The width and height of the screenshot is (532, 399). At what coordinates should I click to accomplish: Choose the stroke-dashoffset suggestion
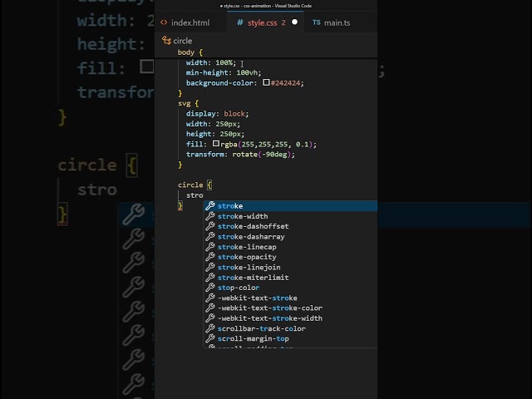[290, 226]
